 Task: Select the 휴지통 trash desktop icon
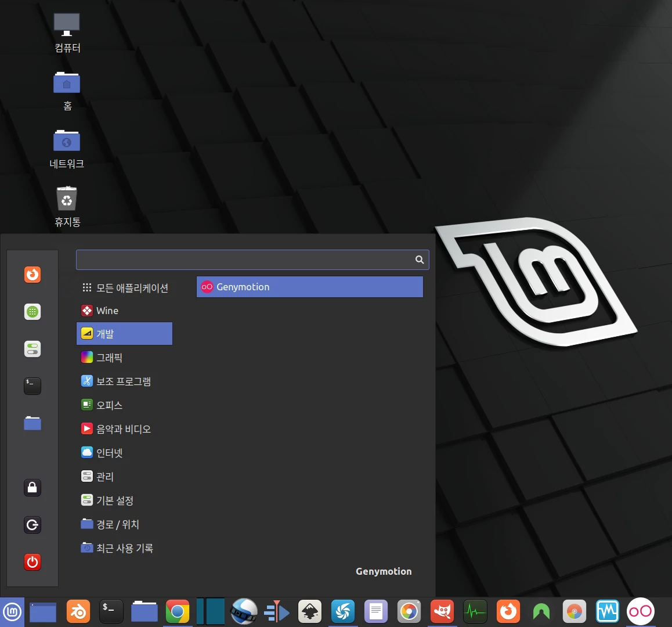tap(67, 207)
